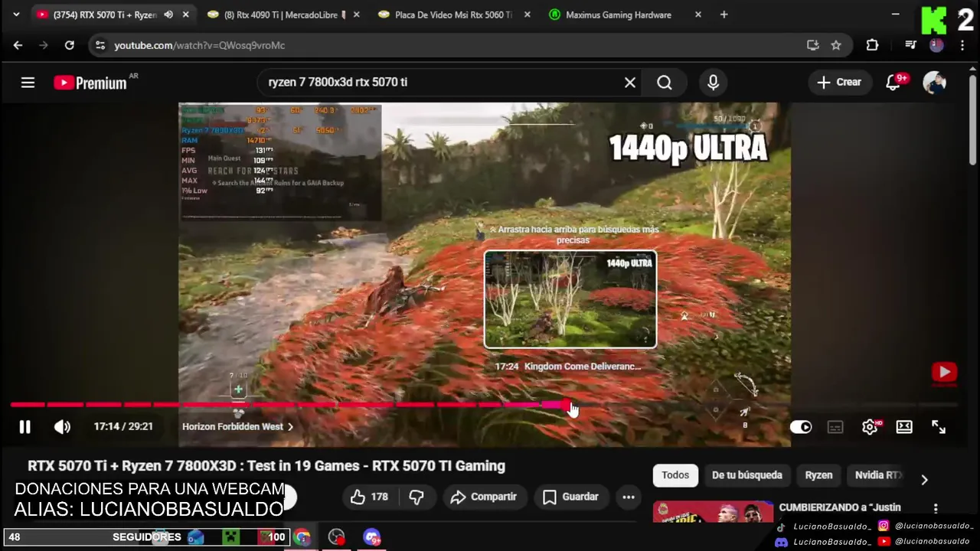
Task: Switch to Placa De Video Msi tab
Action: pyautogui.click(x=453, y=15)
